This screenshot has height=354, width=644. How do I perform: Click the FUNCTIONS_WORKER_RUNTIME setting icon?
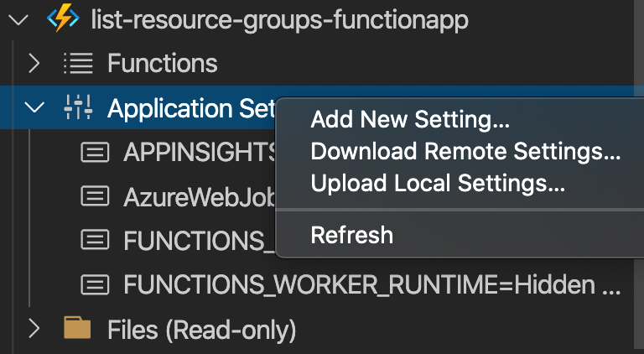pos(95,284)
